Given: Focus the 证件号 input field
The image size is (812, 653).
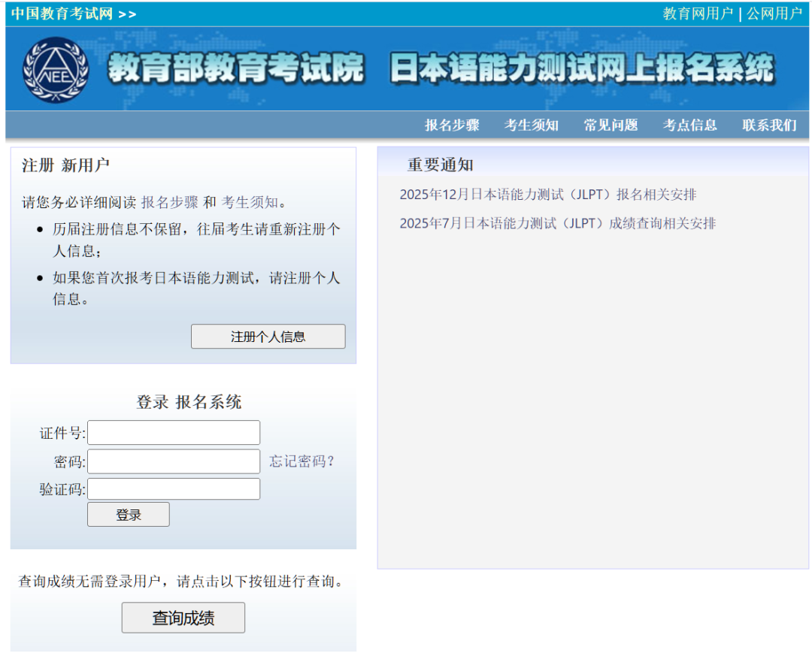Looking at the screenshot, I should (174, 433).
